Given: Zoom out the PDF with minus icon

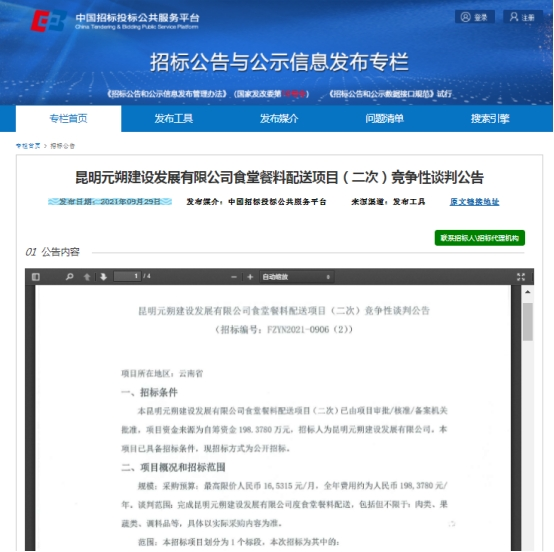Looking at the screenshot, I should pyautogui.click(x=234, y=277).
